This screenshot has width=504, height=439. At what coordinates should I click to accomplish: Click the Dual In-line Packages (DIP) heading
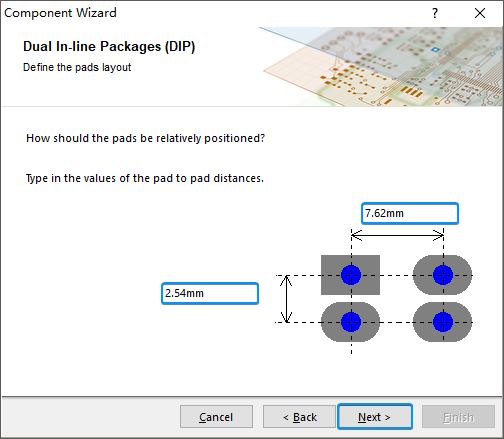(x=109, y=47)
